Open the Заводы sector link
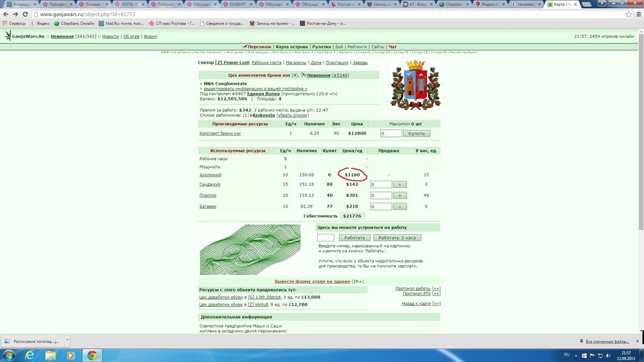The height and width of the screenshot is (362, 644). pos(360,63)
